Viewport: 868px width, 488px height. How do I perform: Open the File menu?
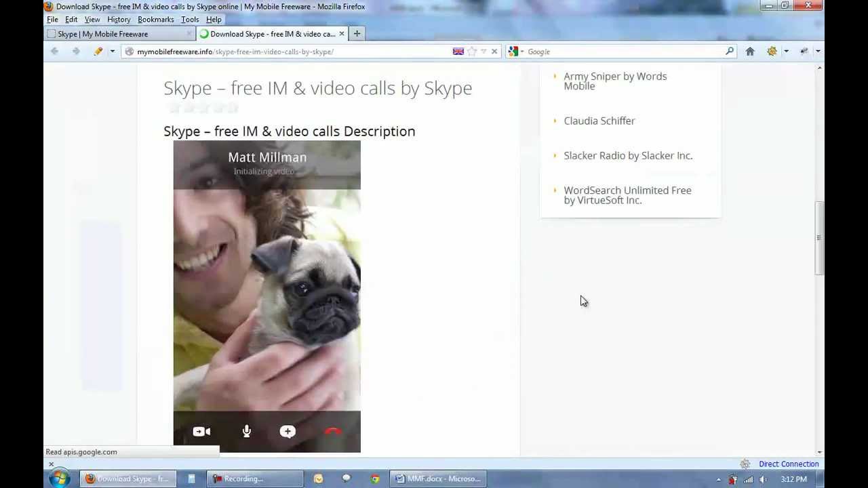[x=52, y=20]
